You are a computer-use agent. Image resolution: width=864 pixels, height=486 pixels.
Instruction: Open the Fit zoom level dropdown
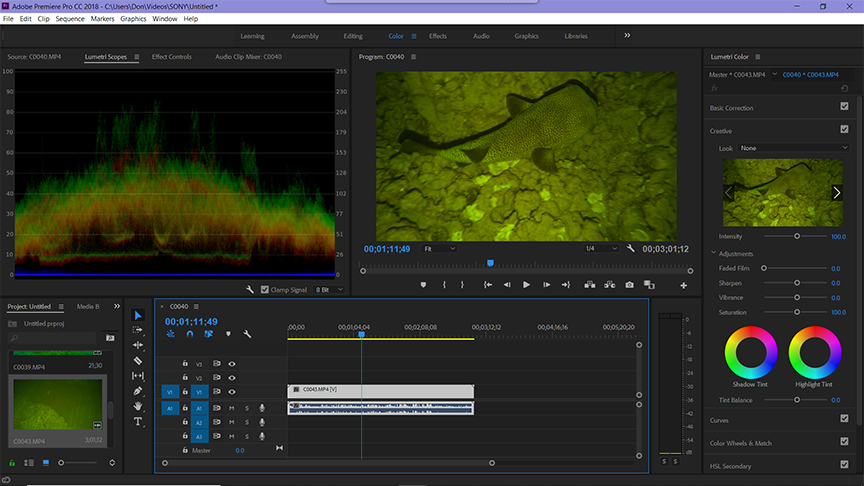[x=439, y=249]
